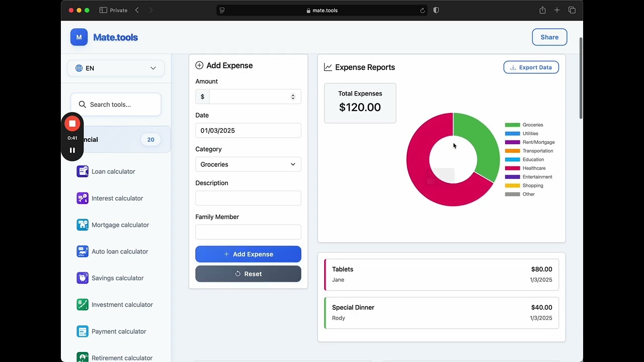Select the Financial category tab
Image resolution: width=644 pixels, height=362 pixels.
pos(116,140)
